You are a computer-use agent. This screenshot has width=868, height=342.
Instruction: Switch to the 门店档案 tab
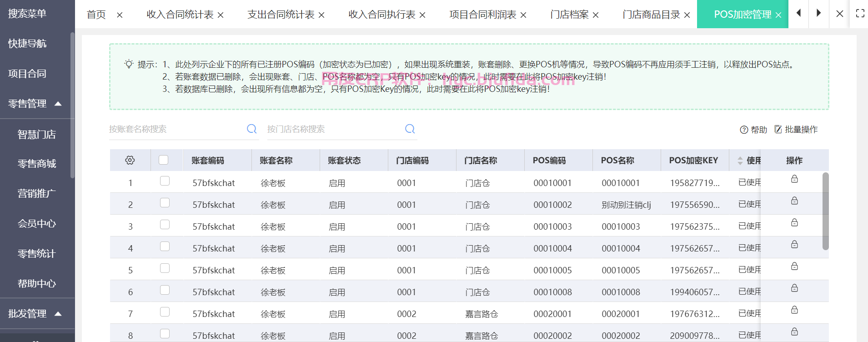569,15
